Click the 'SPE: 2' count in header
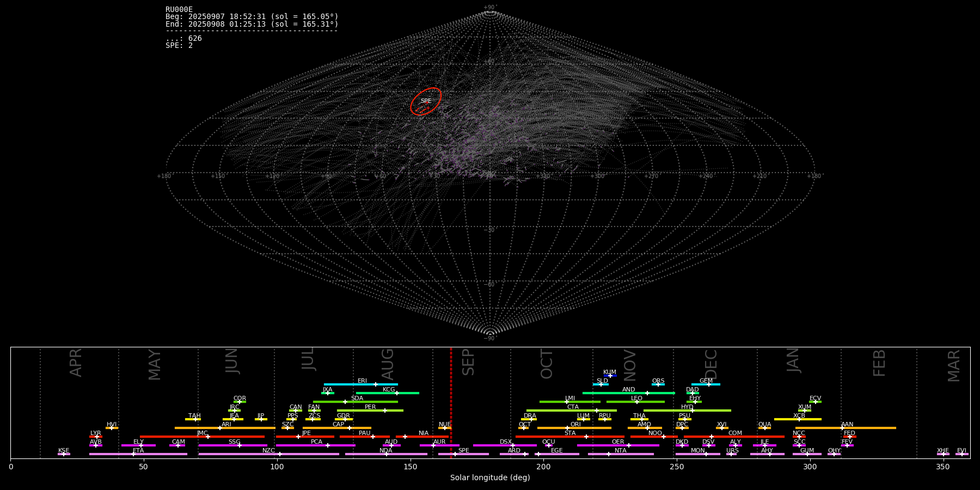Viewport: 980px width, 490px height. coord(179,45)
